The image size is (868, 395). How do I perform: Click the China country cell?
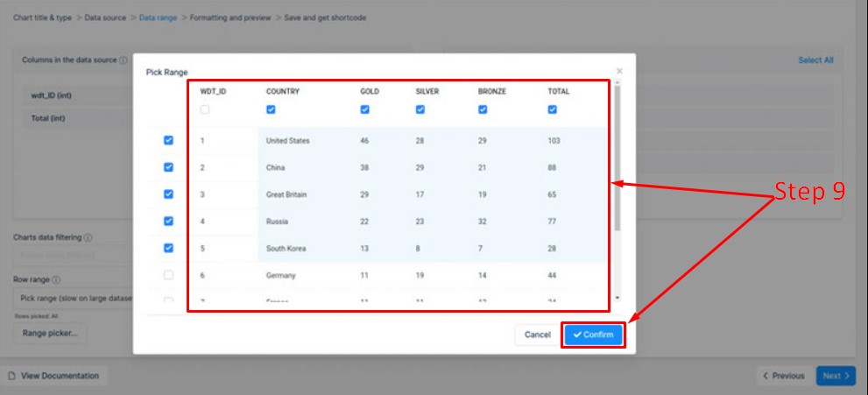[x=275, y=167]
